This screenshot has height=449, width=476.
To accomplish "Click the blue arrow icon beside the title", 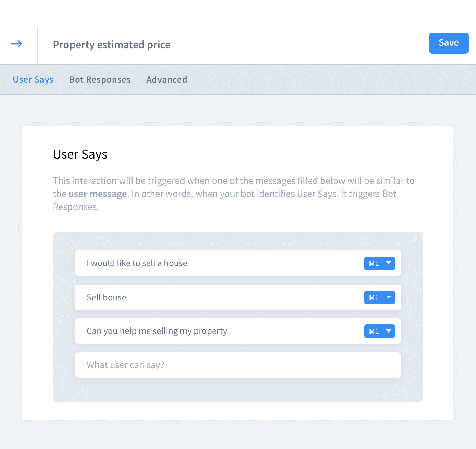I will pos(16,44).
